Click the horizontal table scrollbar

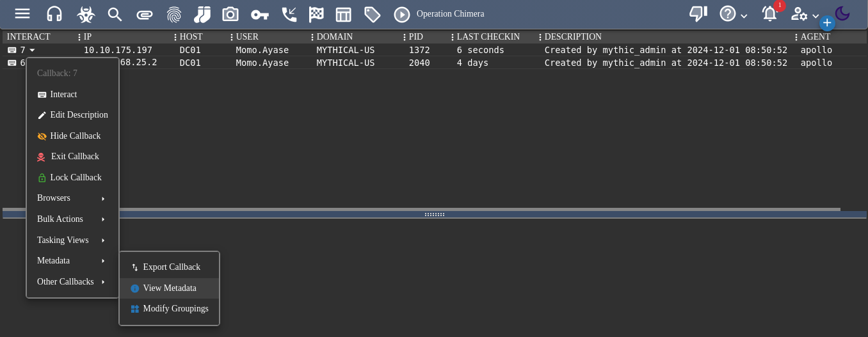tap(421, 209)
